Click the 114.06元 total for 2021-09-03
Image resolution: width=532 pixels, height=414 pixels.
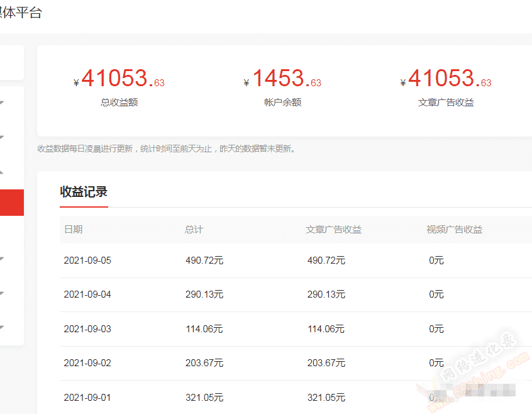[204, 329]
